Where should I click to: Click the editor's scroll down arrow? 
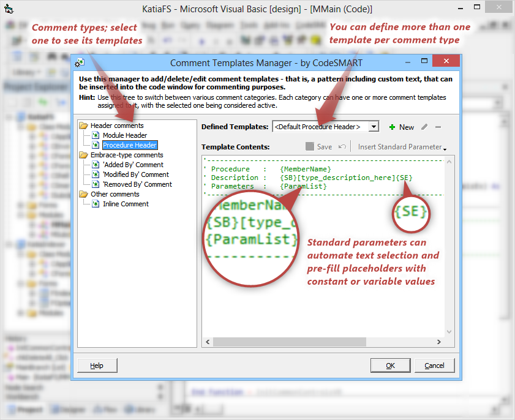[x=449, y=332]
